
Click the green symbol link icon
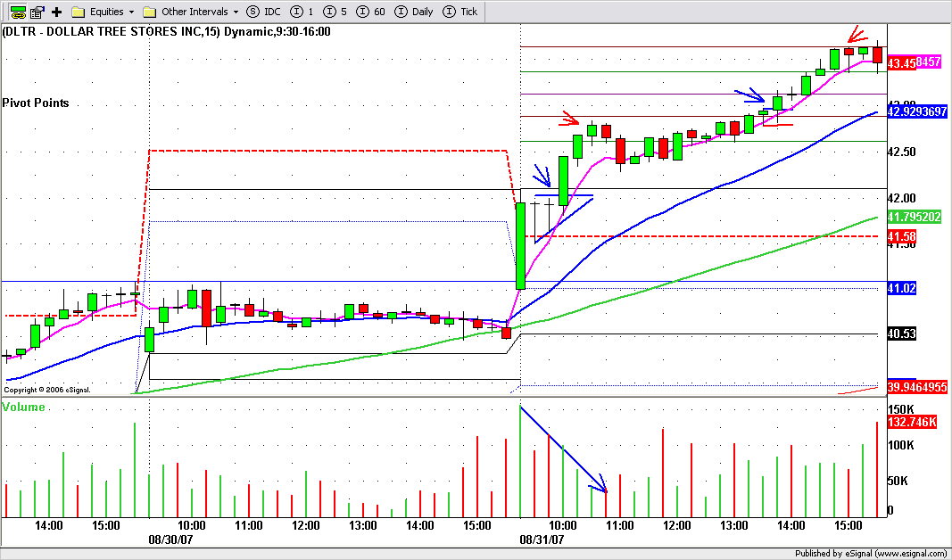click(18, 12)
